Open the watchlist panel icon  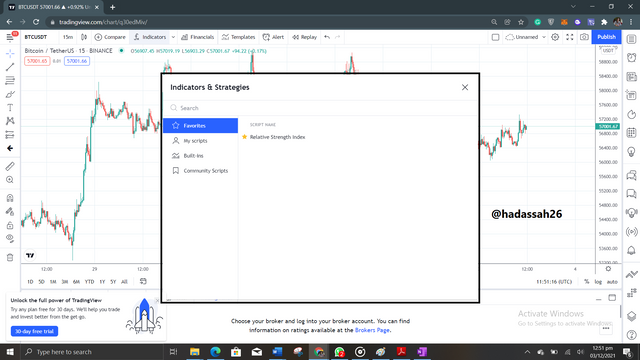[631, 40]
